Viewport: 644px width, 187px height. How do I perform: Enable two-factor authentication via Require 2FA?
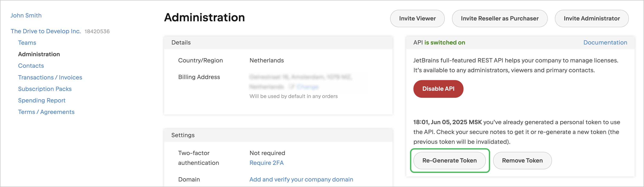click(267, 163)
